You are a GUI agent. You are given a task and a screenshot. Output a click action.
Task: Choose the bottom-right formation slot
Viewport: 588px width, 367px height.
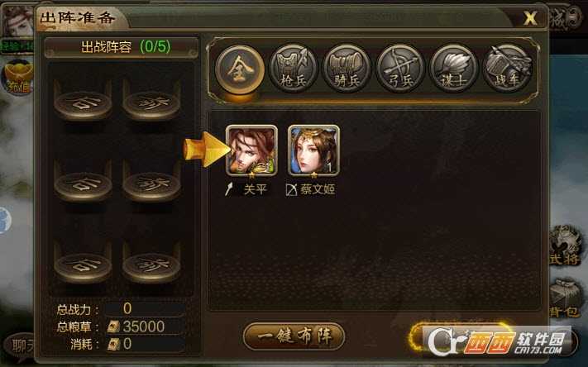[x=151, y=265]
